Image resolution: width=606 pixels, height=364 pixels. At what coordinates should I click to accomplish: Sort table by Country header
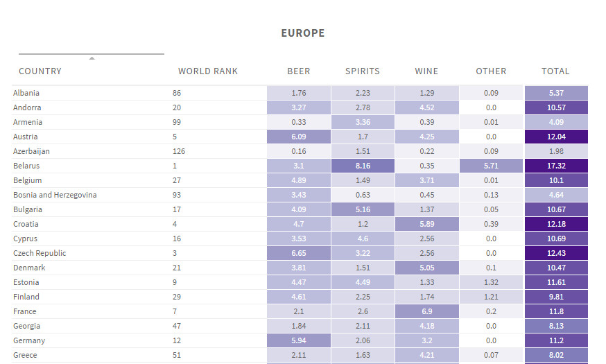(x=40, y=71)
